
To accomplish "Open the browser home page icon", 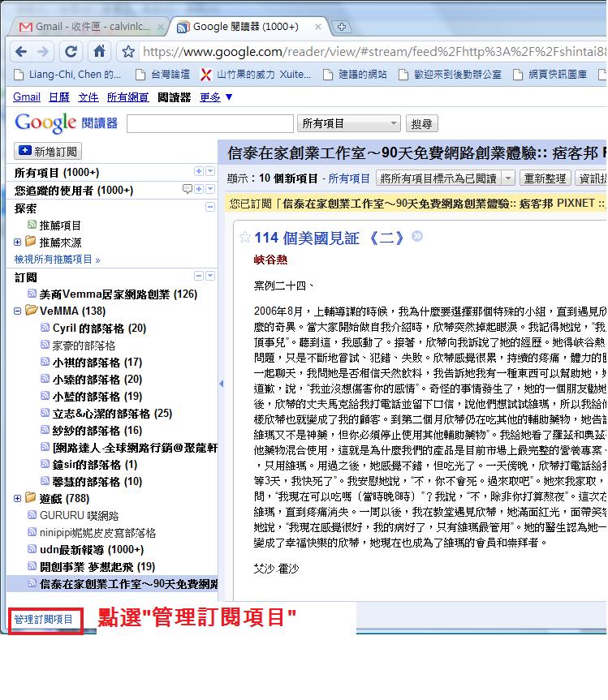I will point(99,51).
